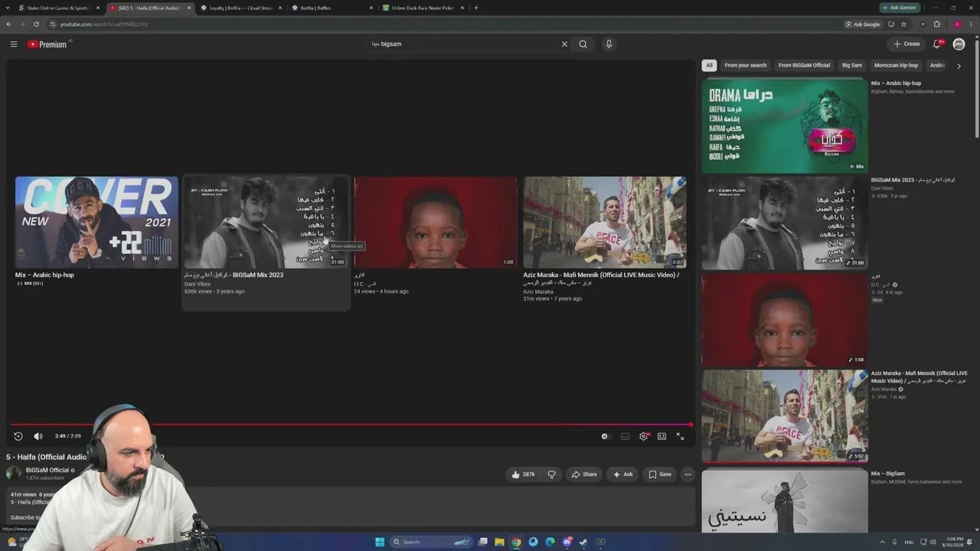
Task: Select the Big Sam chip
Action: click(x=852, y=66)
